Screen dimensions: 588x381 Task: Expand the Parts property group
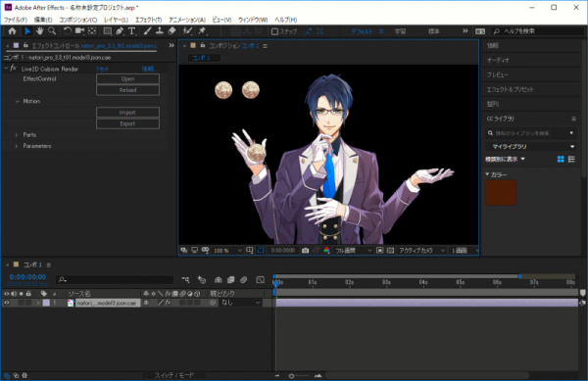16,135
